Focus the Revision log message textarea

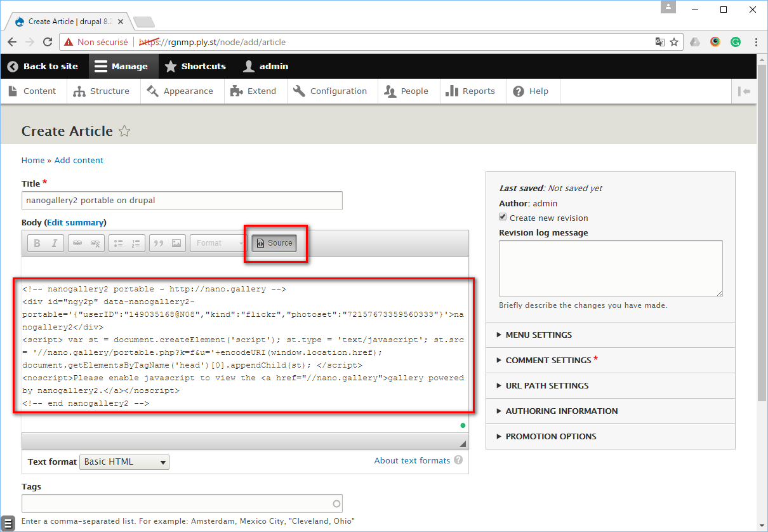point(611,269)
